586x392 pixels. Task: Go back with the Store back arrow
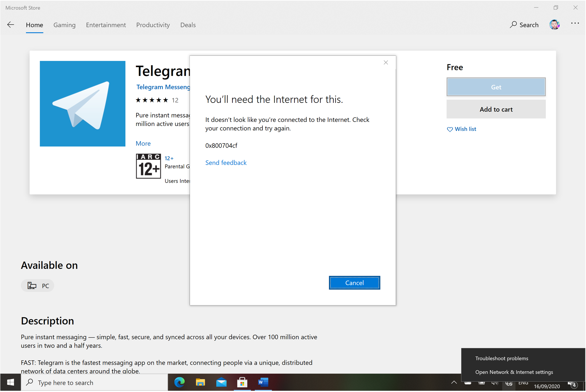coord(11,25)
